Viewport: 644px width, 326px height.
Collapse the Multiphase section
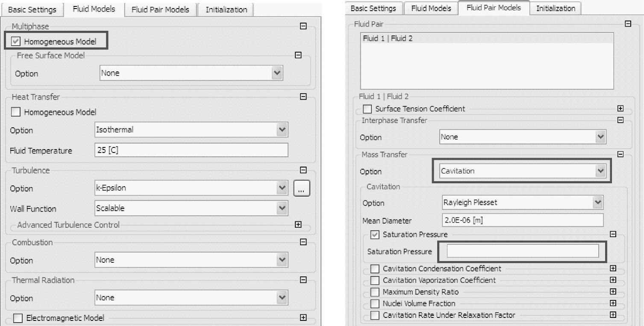click(x=303, y=26)
